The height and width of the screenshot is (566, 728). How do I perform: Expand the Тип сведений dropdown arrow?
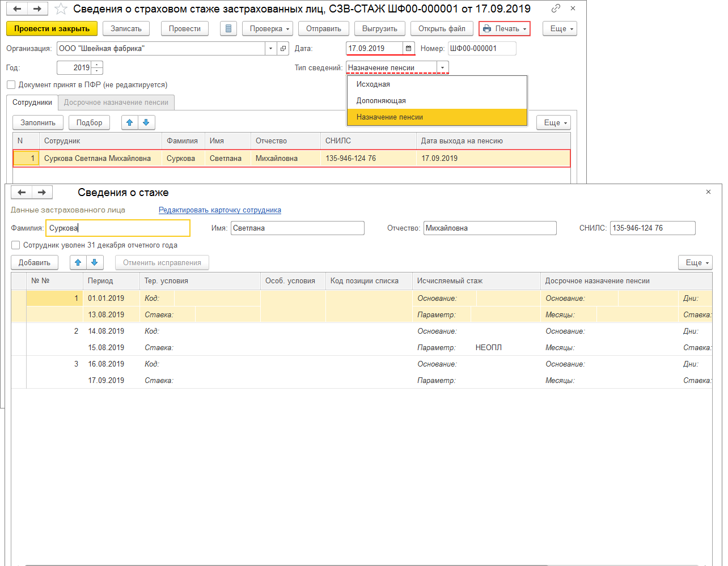click(442, 68)
